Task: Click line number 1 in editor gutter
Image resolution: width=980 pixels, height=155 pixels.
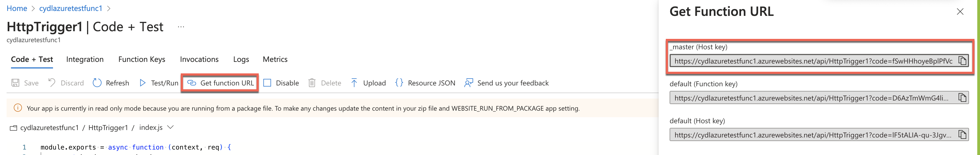Action: point(24,147)
